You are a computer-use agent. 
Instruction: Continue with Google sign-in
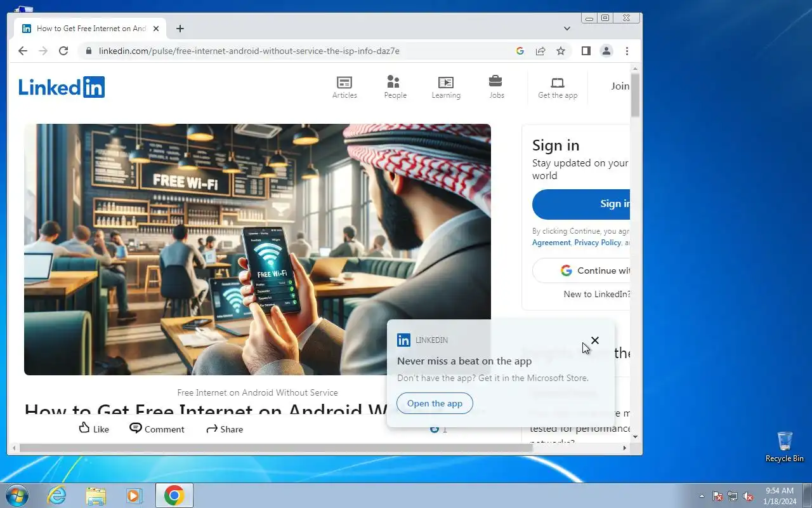pos(581,271)
